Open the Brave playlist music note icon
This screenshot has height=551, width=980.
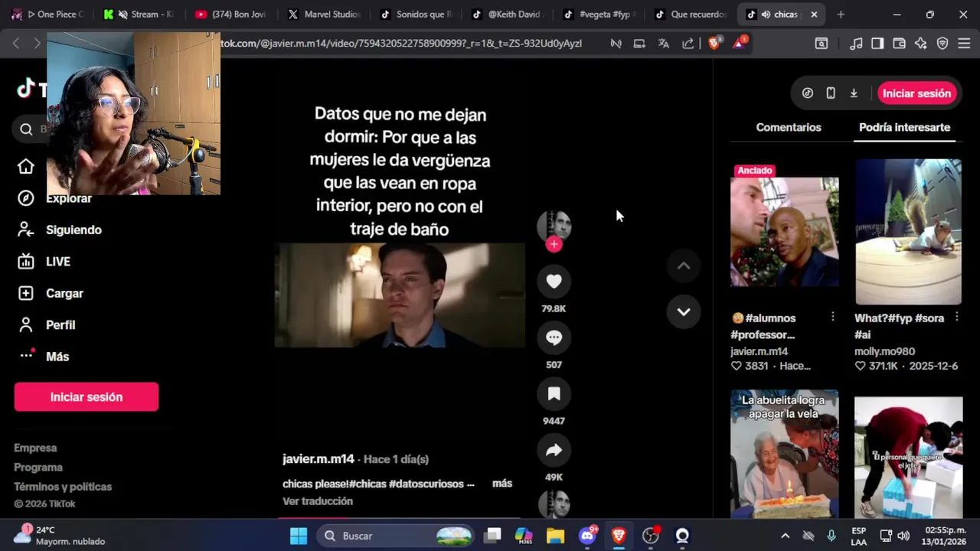click(856, 44)
